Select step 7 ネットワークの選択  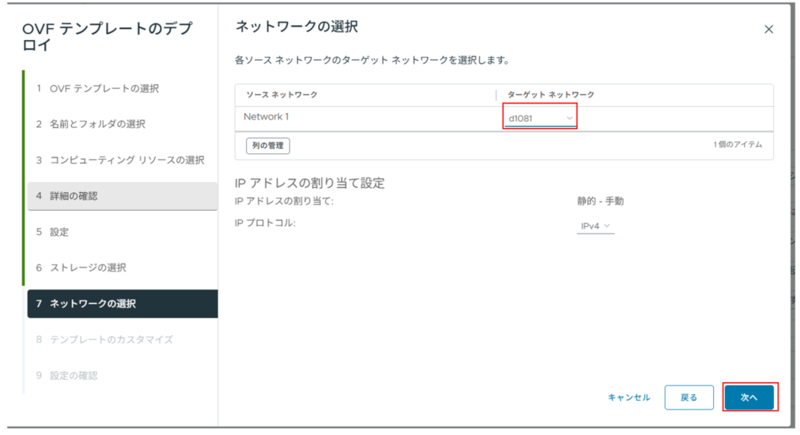[122, 304]
